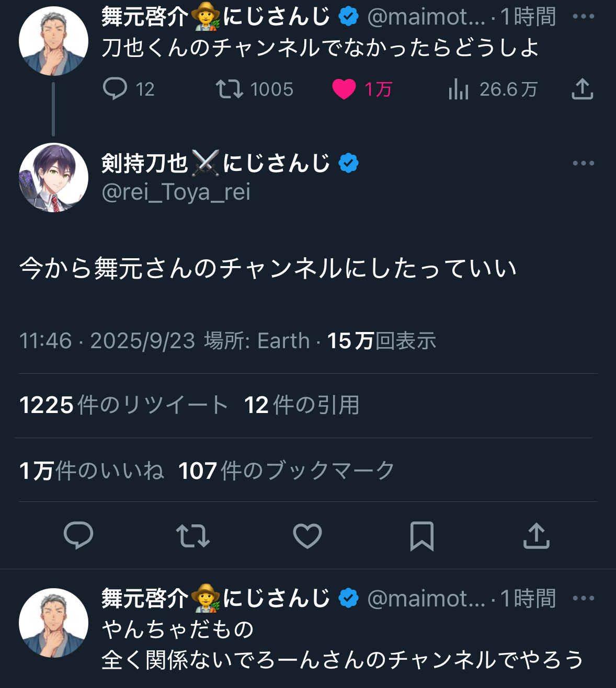View the 12 quote tweets

(x=302, y=405)
